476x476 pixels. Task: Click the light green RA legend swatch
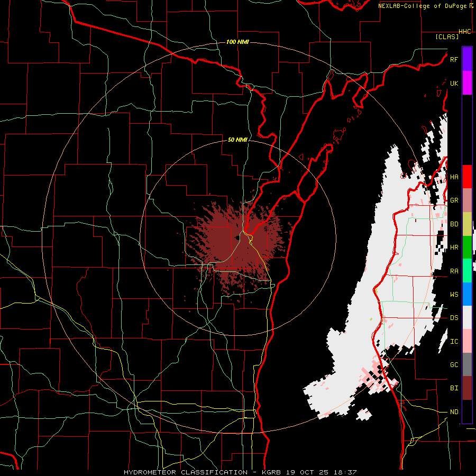[x=467, y=271]
